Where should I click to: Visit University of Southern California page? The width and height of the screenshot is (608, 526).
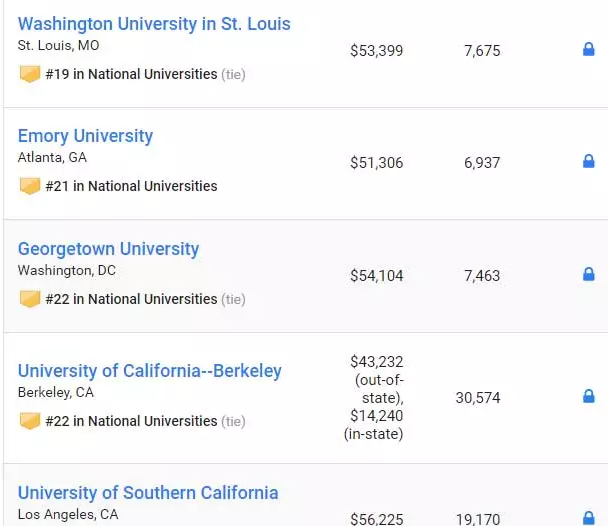tap(148, 493)
